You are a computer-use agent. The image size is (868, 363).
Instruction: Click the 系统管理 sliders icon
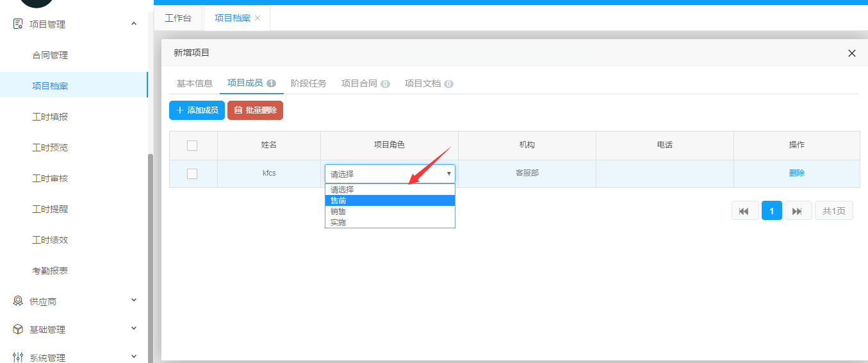[18, 357]
